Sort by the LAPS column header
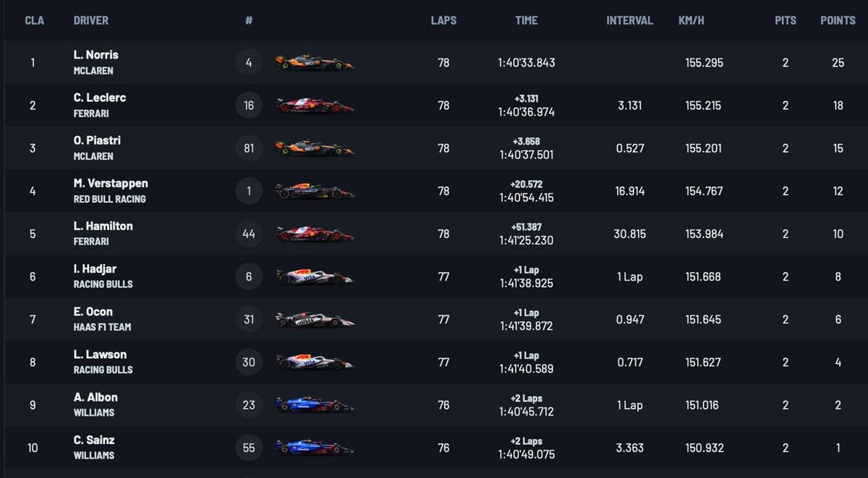This screenshot has width=868, height=478. point(443,20)
